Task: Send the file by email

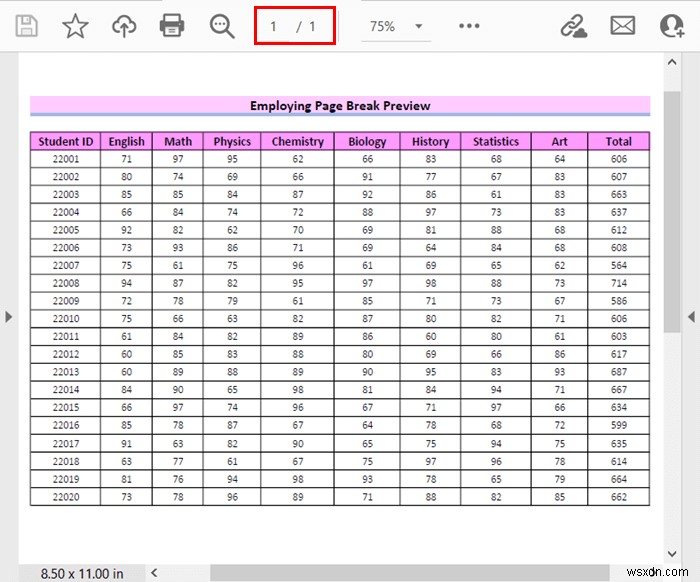Action: click(x=623, y=26)
